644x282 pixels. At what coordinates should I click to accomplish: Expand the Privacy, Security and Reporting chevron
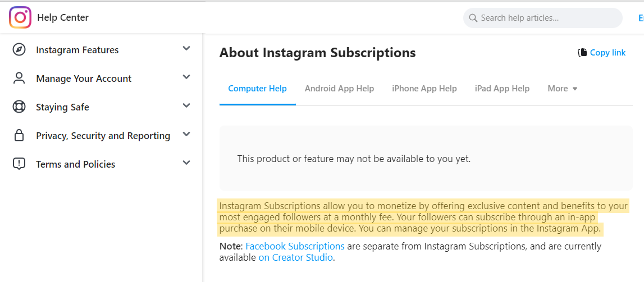click(x=186, y=135)
